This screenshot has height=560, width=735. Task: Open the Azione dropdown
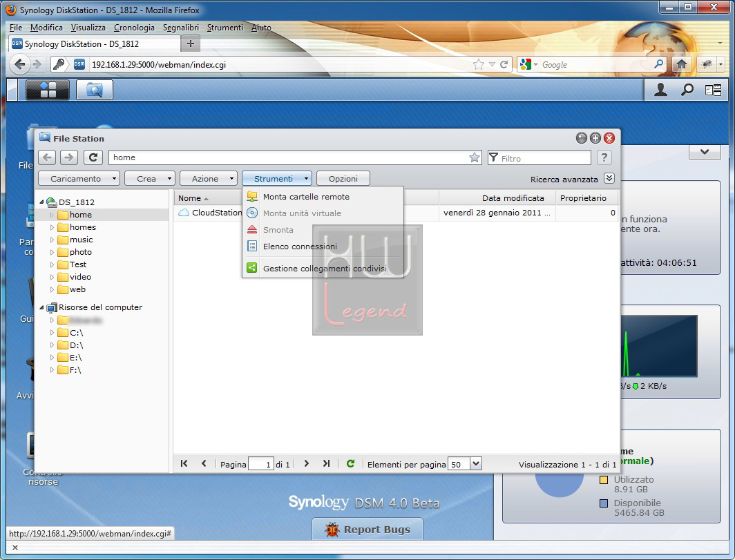(x=209, y=179)
